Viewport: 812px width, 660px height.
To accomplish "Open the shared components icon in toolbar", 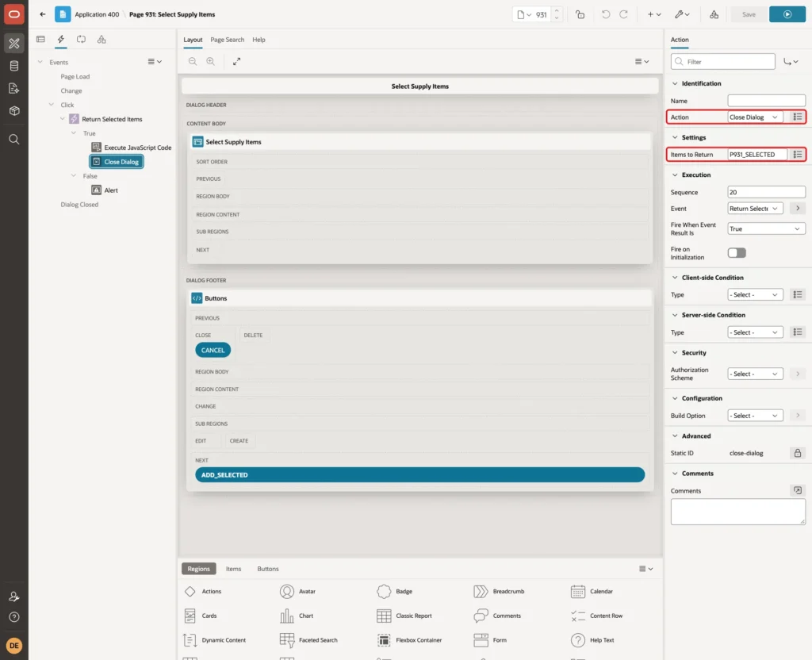I will coord(714,14).
